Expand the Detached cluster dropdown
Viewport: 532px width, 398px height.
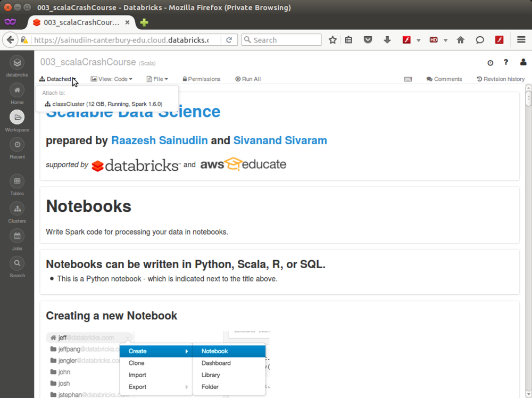coord(59,79)
